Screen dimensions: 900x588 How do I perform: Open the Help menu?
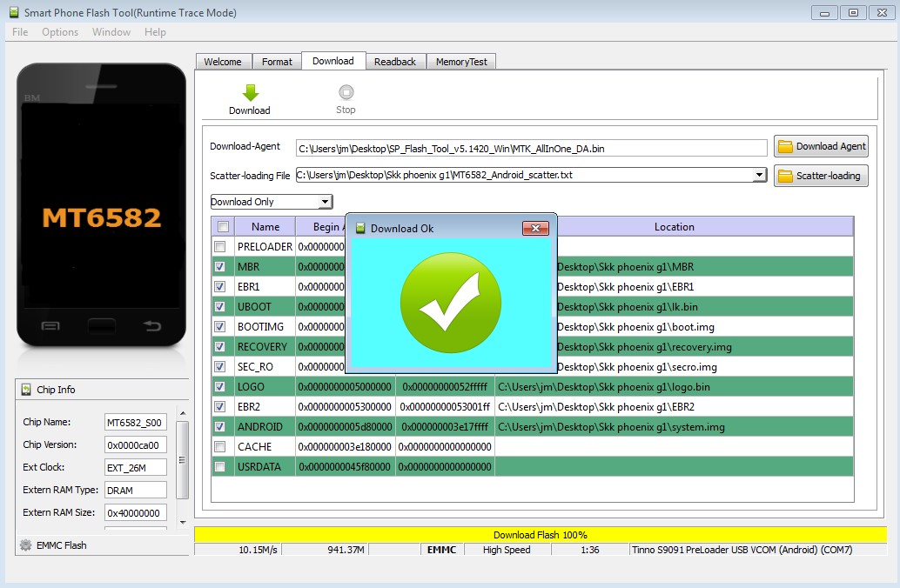[x=155, y=32]
